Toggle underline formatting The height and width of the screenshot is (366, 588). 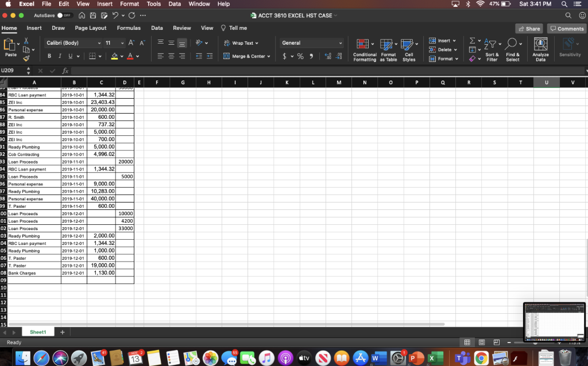click(70, 56)
